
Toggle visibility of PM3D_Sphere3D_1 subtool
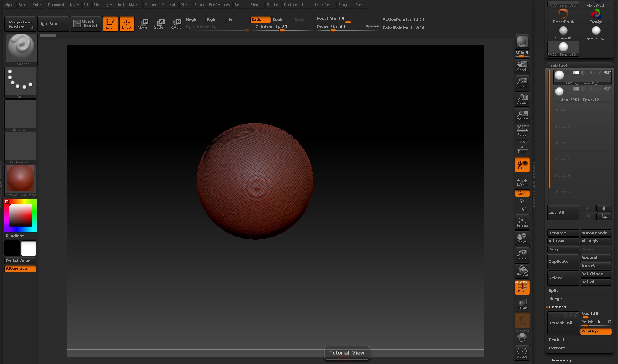[607, 73]
